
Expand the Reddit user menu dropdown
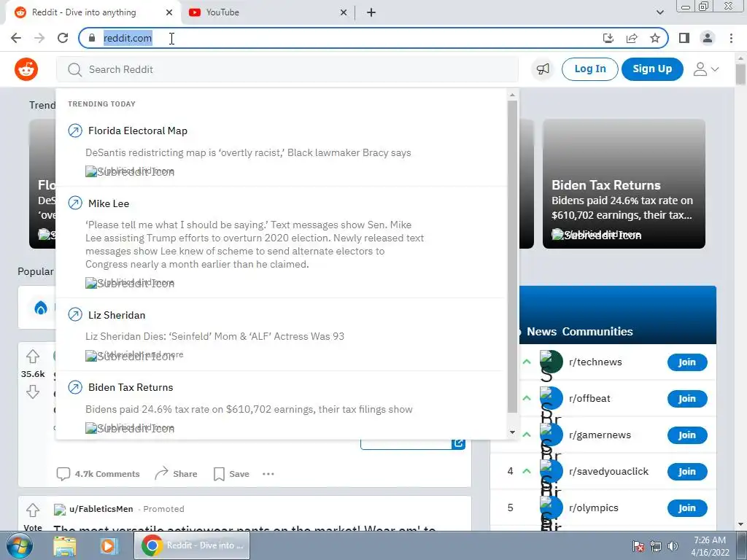pos(705,69)
